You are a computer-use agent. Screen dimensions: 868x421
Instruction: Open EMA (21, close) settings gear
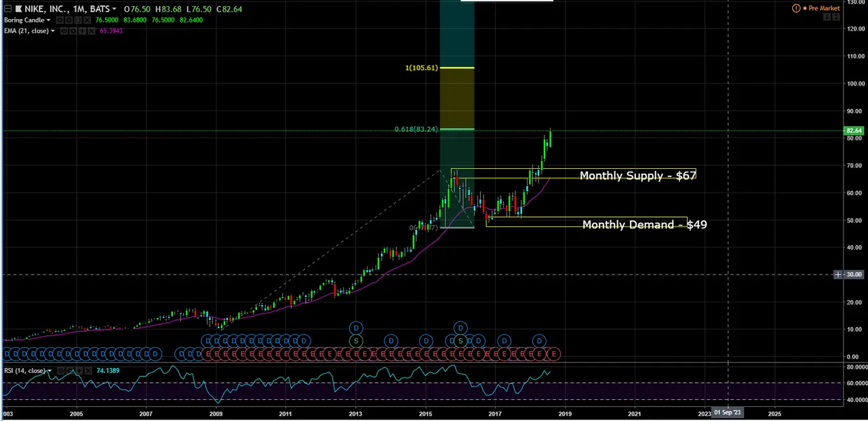pyautogui.click(x=73, y=31)
